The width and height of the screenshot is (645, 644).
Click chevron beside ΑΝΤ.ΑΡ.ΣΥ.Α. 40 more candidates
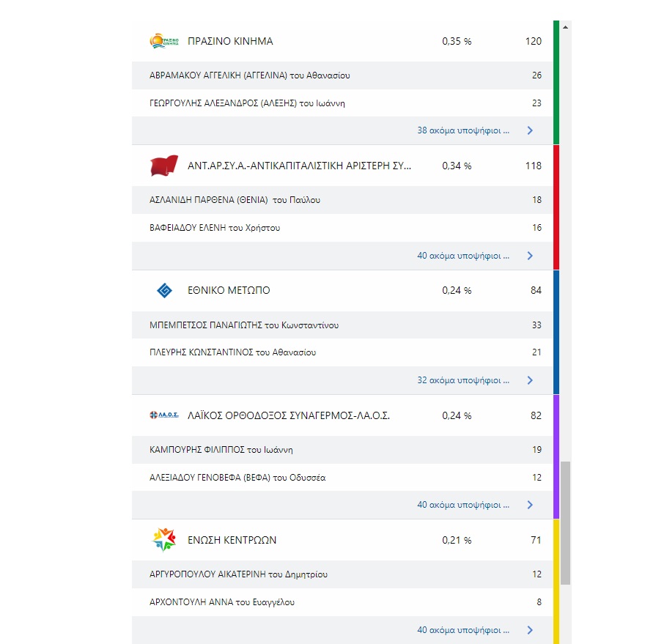(530, 256)
